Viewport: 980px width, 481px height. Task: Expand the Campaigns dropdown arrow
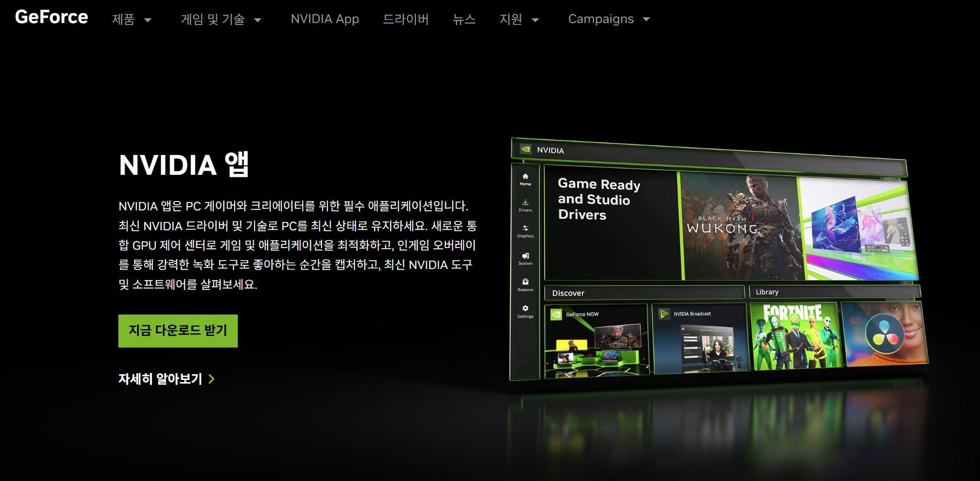(646, 19)
